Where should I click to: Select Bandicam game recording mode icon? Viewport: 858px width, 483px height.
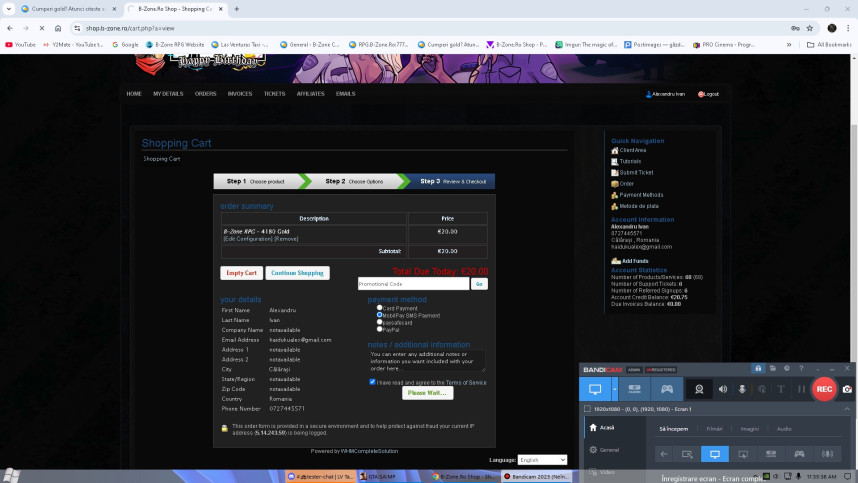667,389
